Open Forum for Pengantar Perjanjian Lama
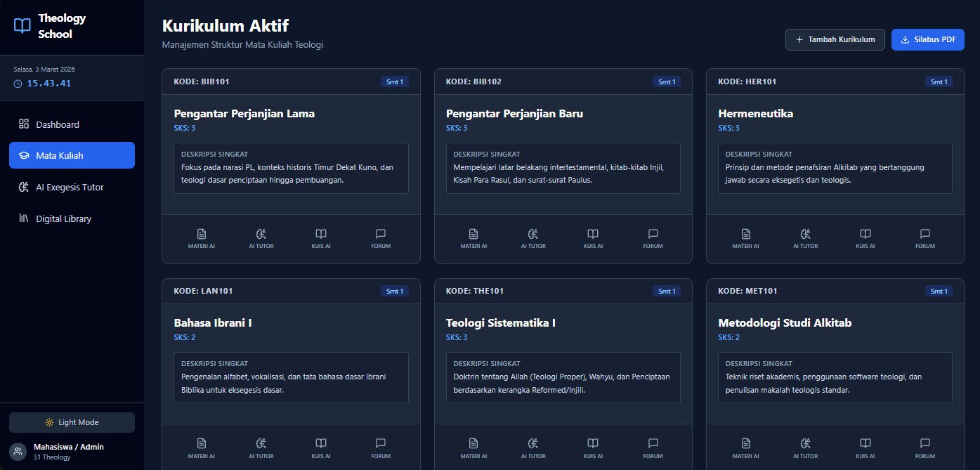 (381, 239)
